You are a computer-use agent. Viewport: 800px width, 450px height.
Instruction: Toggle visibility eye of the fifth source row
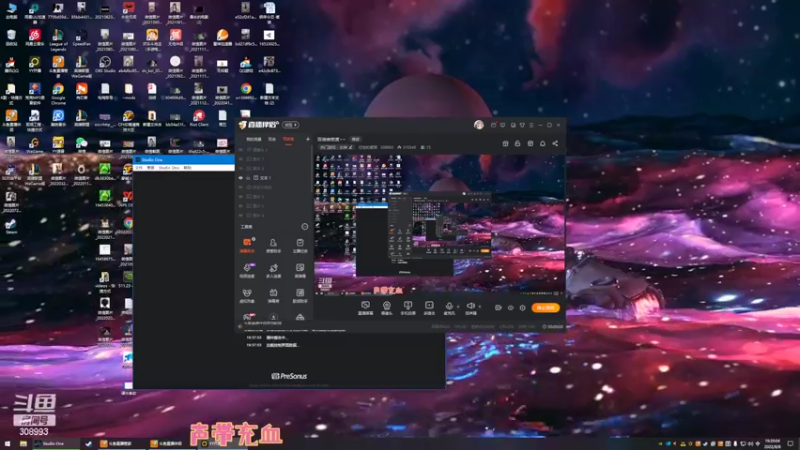241,187
